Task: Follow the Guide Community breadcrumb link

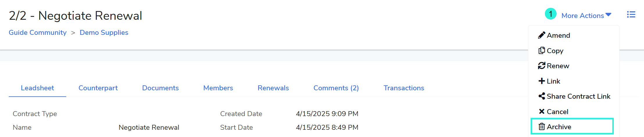Action: 37,33
